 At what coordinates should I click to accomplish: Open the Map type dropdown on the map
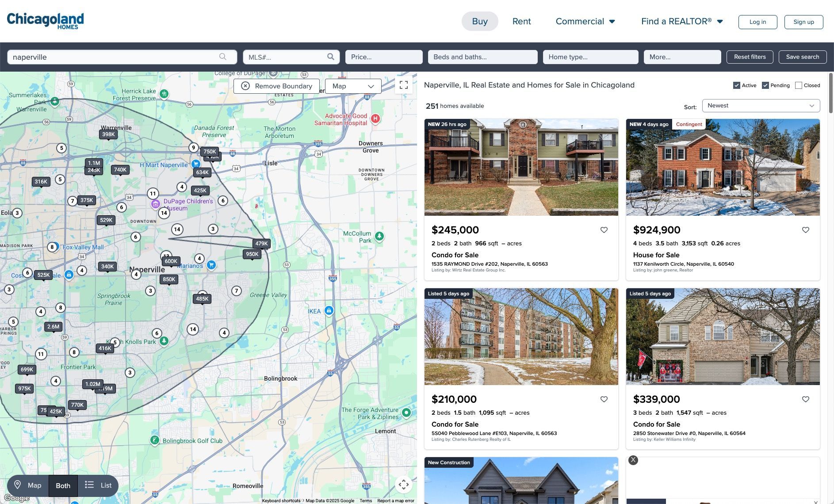coord(353,86)
